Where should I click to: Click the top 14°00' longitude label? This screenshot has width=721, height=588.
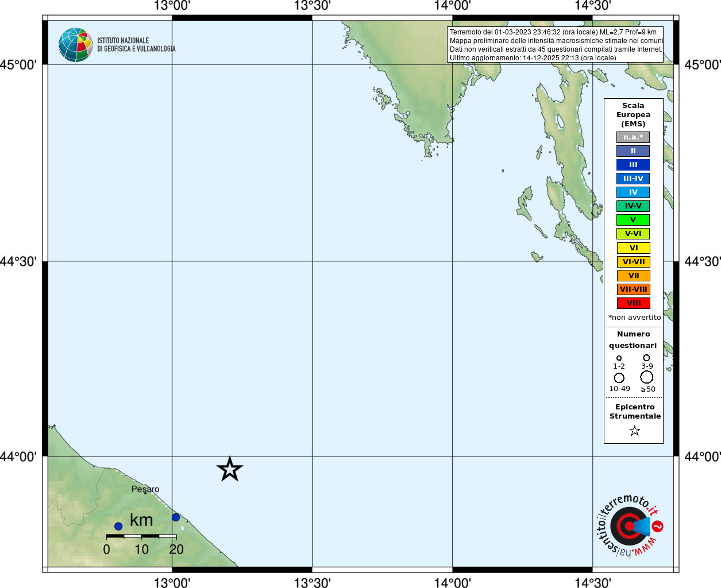pos(452,6)
